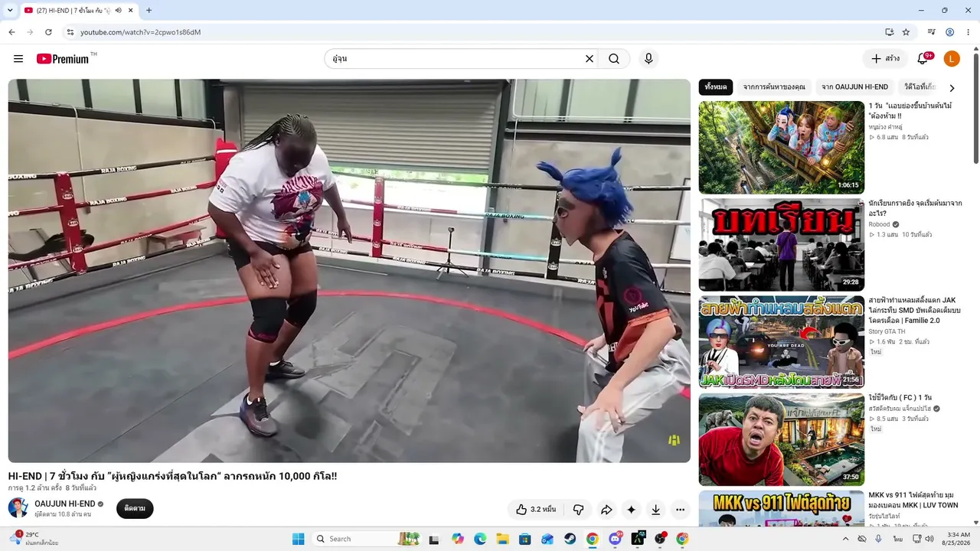This screenshot has width=980, height=551.
Task: Open the Create (สร้าง) button
Action: point(885,59)
